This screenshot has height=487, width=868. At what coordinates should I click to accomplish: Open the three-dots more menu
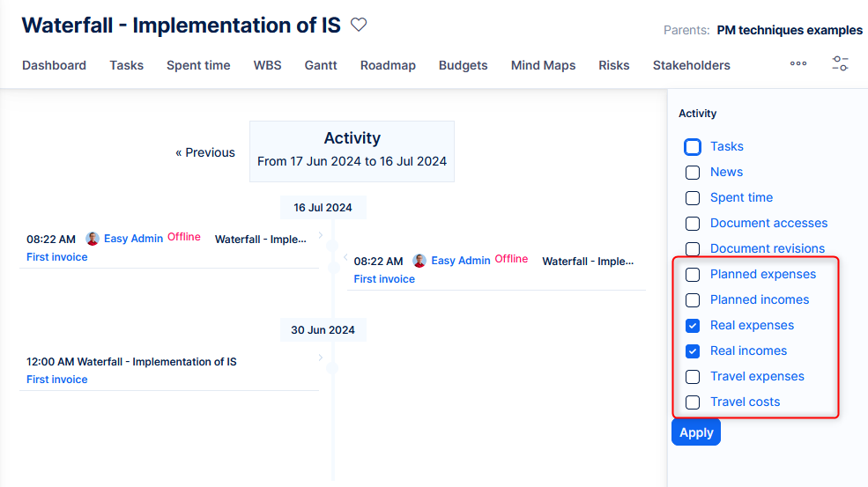(x=798, y=64)
